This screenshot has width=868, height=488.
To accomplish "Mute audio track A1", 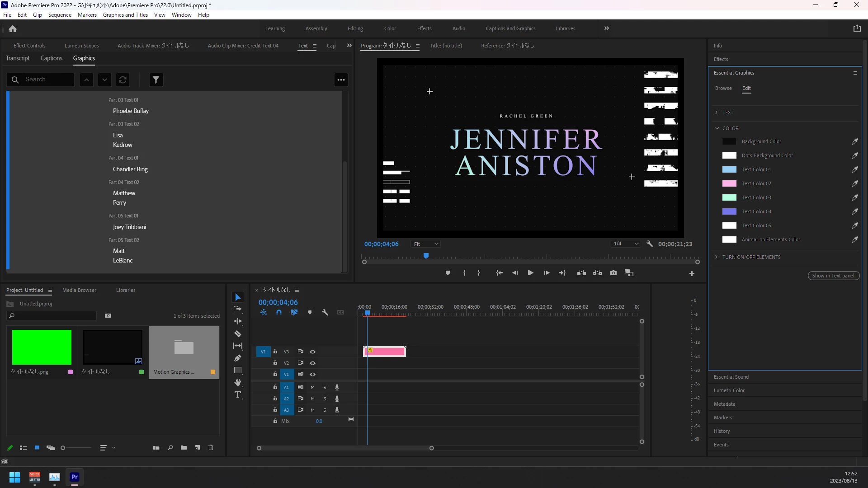I will point(312,387).
